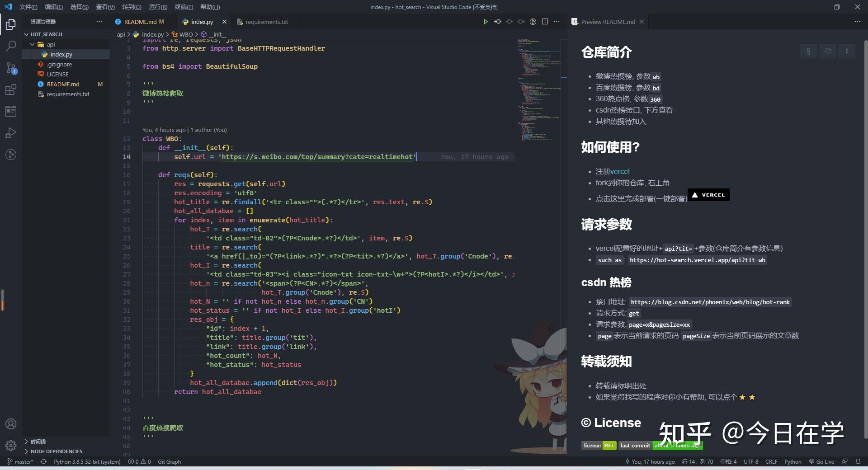
Task: Split the editor using the split icon
Action: point(545,21)
